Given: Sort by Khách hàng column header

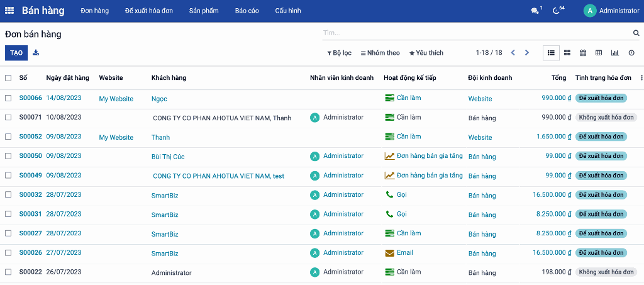Looking at the screenshot, I should 169,77.
